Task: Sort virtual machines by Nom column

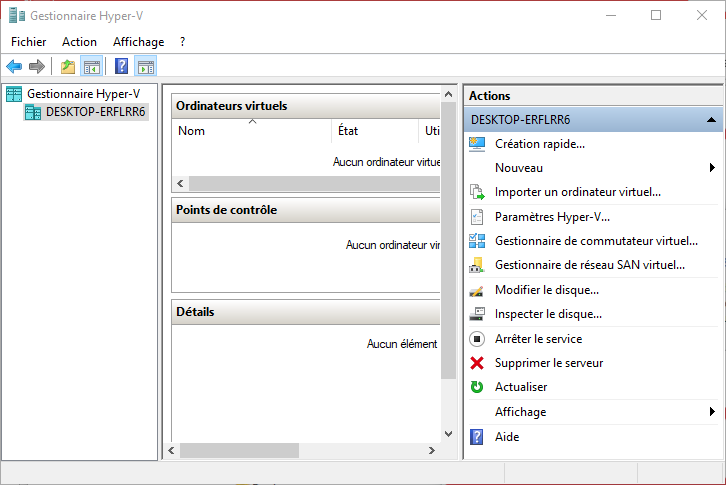Action: click(250, 131)
